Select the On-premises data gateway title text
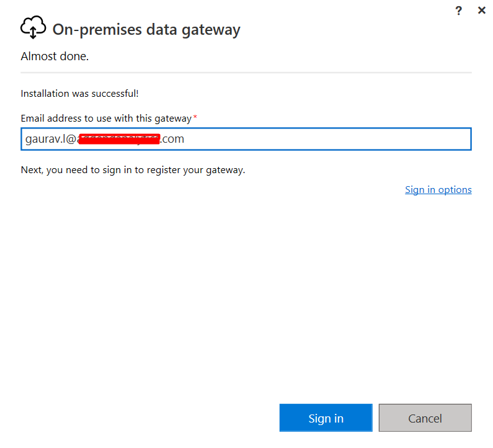This screenshot has width=493, height=448. (146, 30)
